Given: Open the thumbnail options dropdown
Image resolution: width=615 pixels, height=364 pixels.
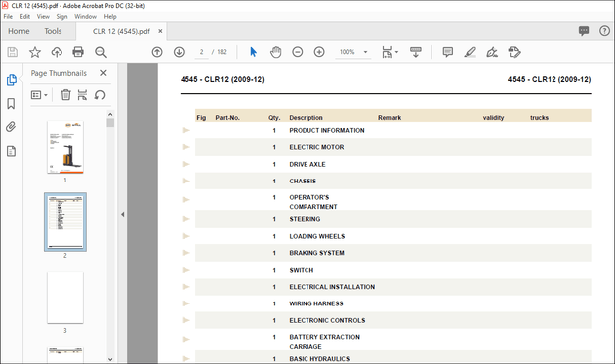Looking at the screenshot, I should (39, 95).
